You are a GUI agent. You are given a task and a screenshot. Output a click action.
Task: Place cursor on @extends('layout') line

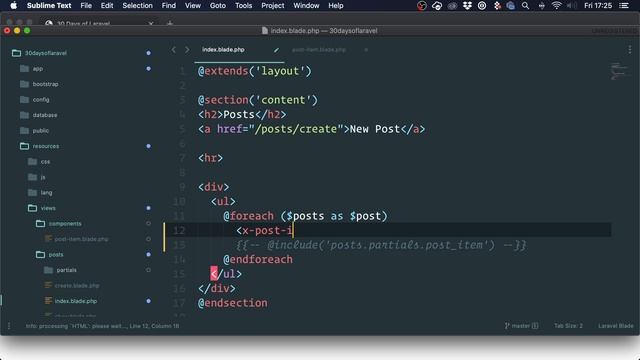(255, 71)
